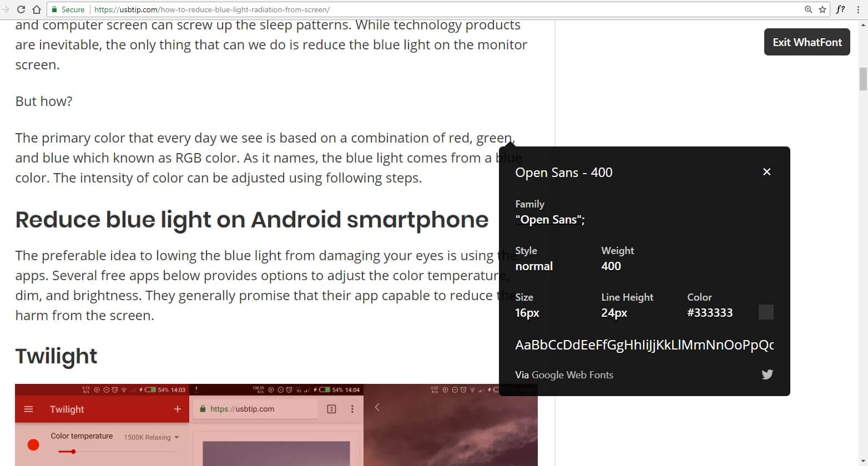868x466 pixels.
Task: Open the zoom magnifier icon in the address bar
Action: tap(809, 9)
